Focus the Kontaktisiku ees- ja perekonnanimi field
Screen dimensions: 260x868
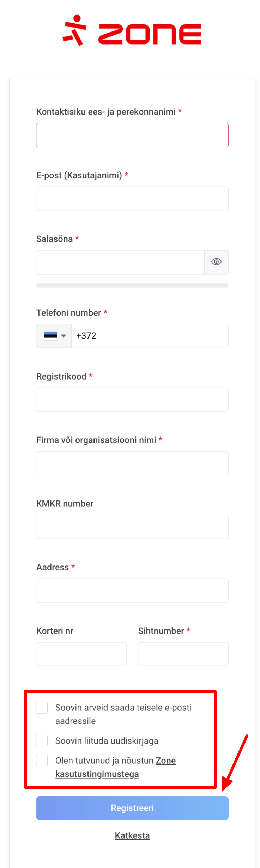click(x=132, y=135)
